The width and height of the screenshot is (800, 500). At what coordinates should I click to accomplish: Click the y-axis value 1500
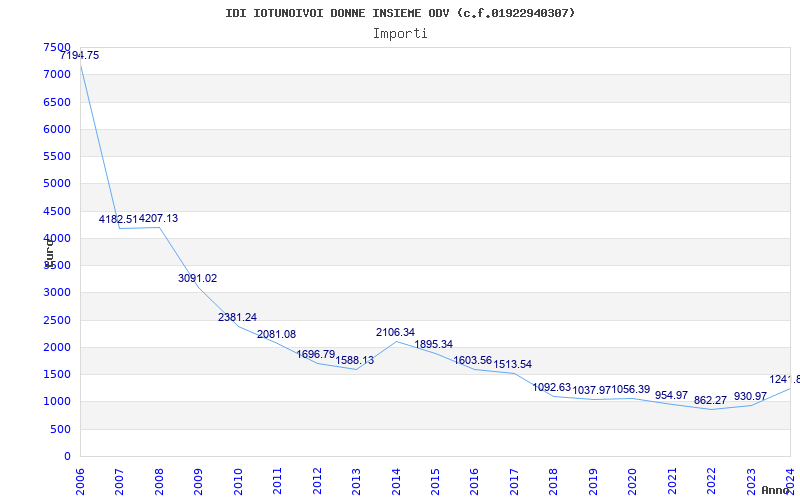[57, 374]
